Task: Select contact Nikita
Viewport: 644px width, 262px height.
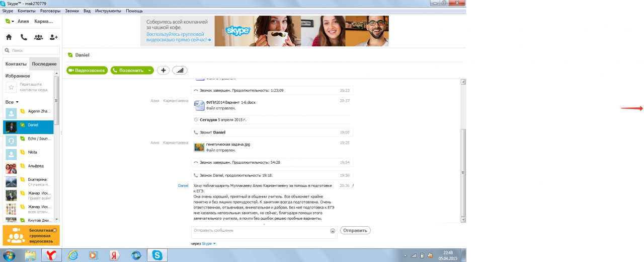Action: point(27,154)
